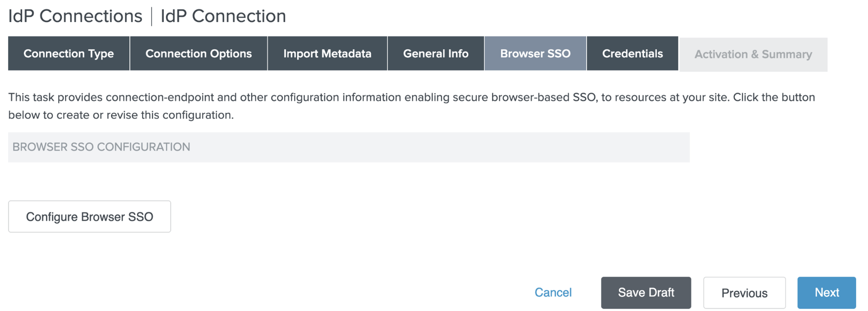The height and width of the screenshot is (311, 868).
Task: Click the blue Cancel link
Action: (x=553, y=293)
